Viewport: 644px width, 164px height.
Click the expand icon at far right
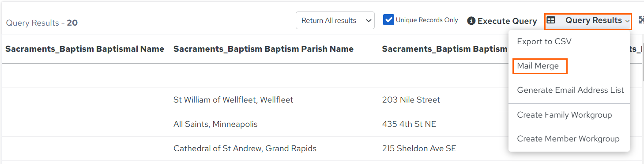pos(641,20)
